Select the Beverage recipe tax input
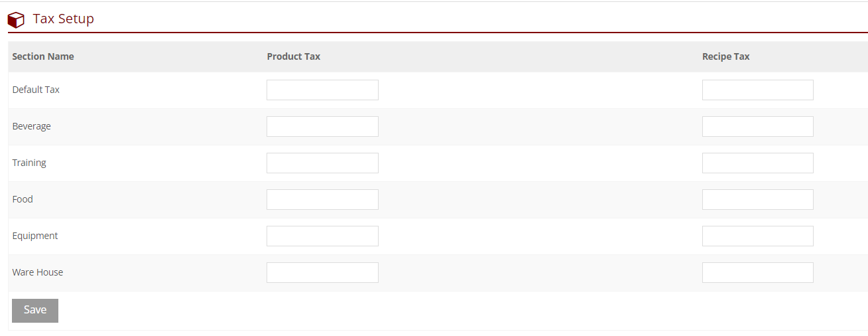The image size is (868, 336). (x=757, y=127)
